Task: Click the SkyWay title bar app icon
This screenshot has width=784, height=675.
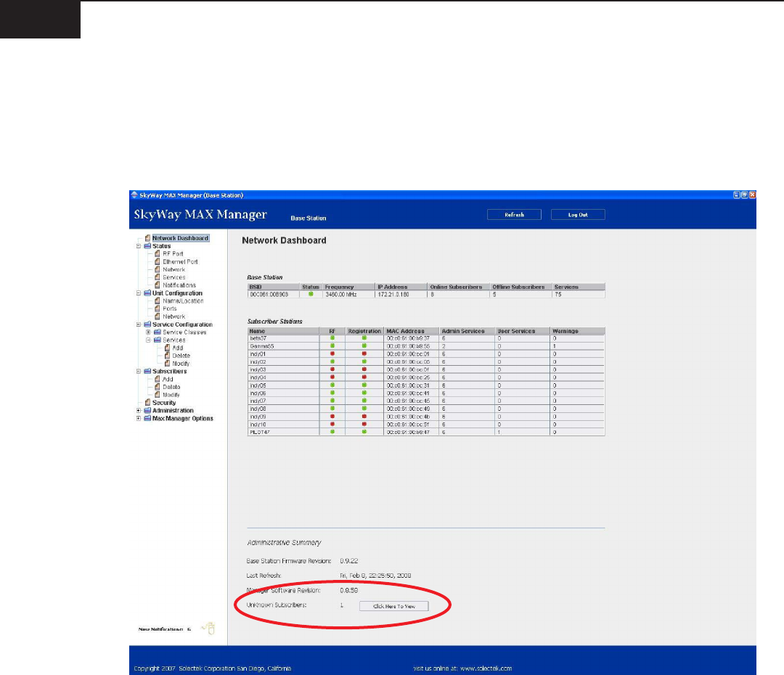Action: 134,195
